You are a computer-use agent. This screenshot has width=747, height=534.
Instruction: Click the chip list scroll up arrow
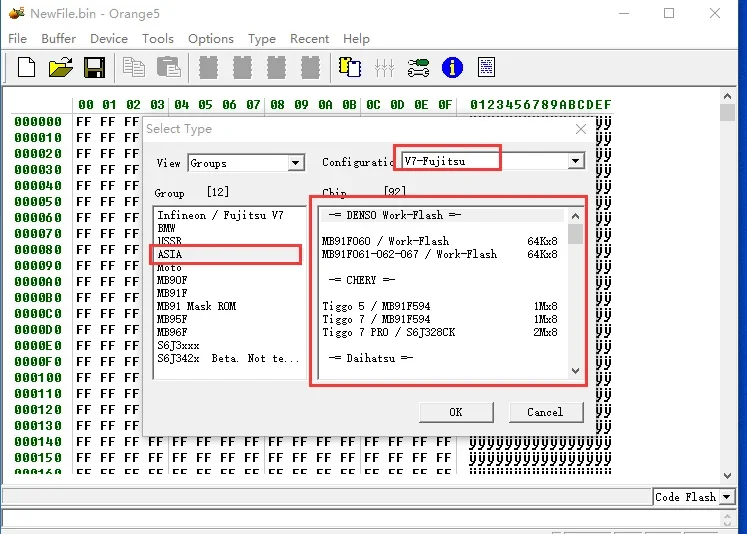575,216
